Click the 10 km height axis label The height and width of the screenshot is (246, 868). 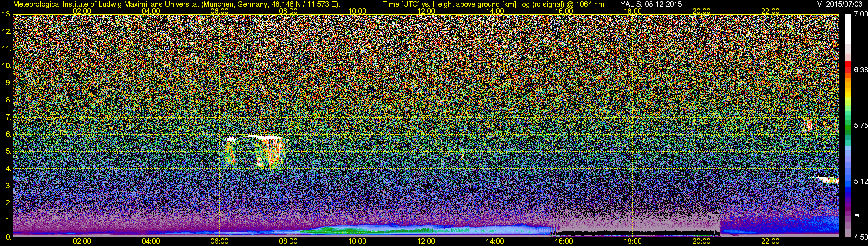[x=6, y=66]
